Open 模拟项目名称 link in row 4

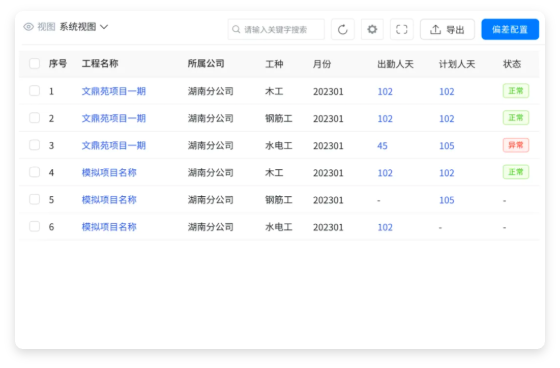pos(109,173)
